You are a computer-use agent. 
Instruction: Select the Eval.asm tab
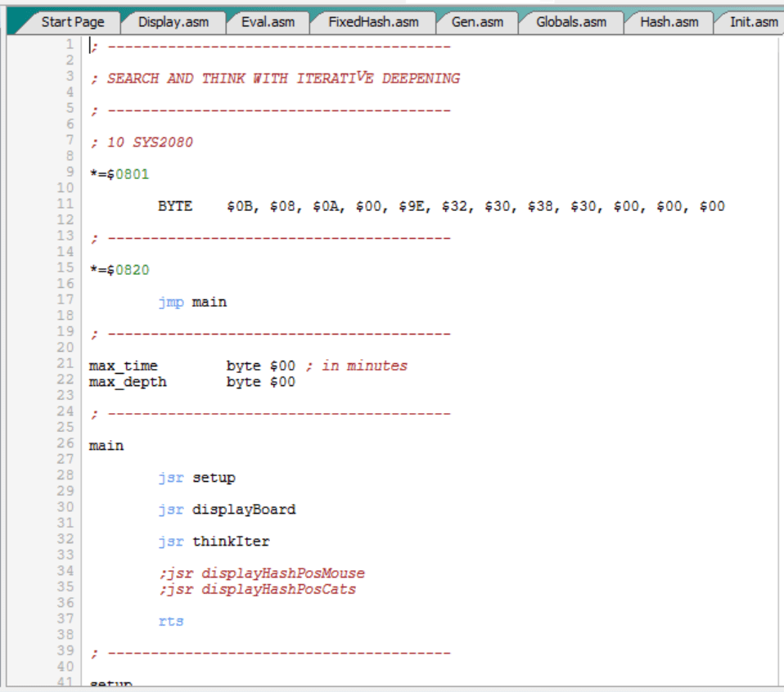pyautogui.click(x=268, y=22)
